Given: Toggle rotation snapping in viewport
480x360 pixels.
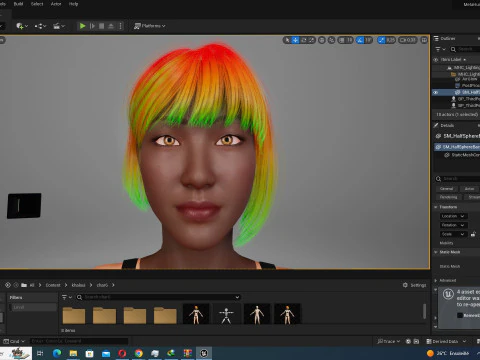Looking at the screenshot, I should (x=360, y=40).
